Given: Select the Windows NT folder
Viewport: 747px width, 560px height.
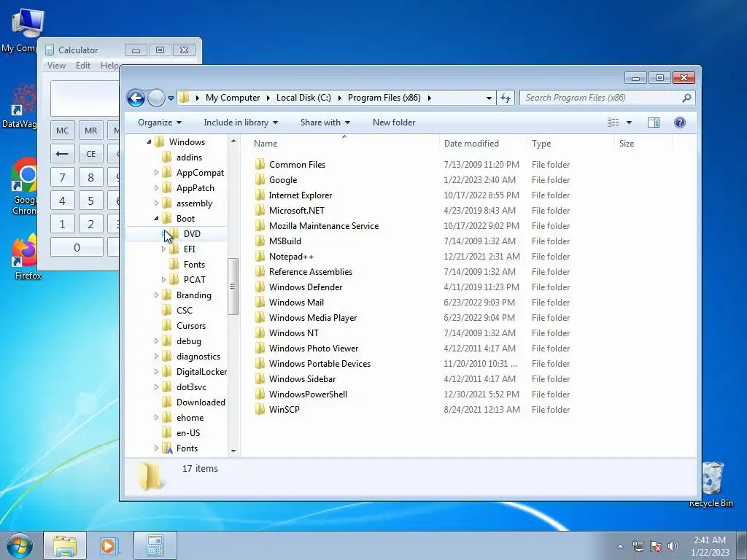Looking at the screenshot, I should click(x=293, y=332).
